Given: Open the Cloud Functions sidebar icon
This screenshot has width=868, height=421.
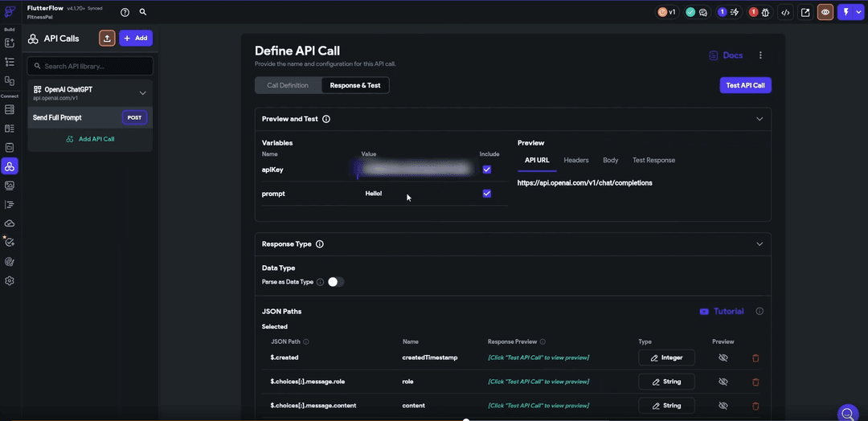Looking at the screenshot, I should pyautogui.click(x=10, y=223).
